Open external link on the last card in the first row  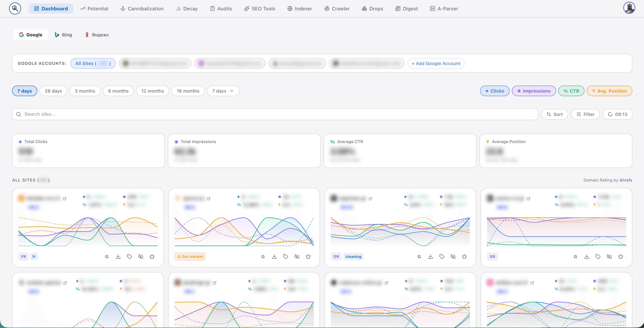pyautogui.click(x=529, y=199)
